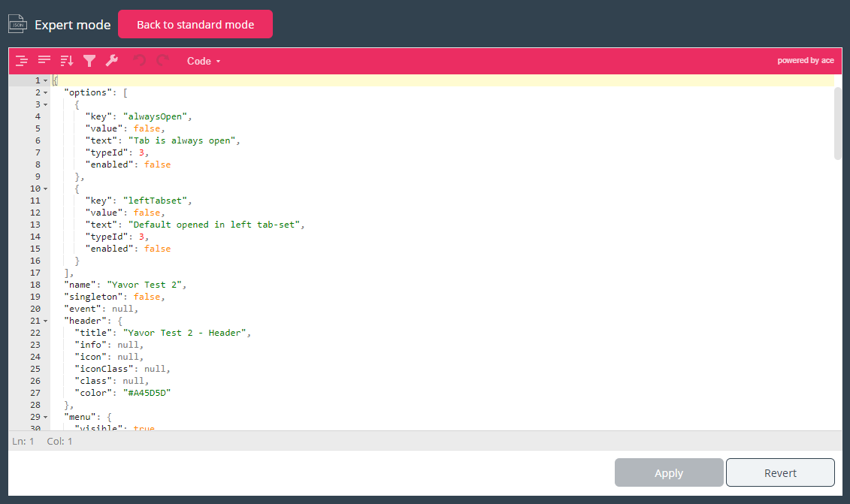Fold the leftTabset object at line 10

pyautogui.click(x=45, y=189)
